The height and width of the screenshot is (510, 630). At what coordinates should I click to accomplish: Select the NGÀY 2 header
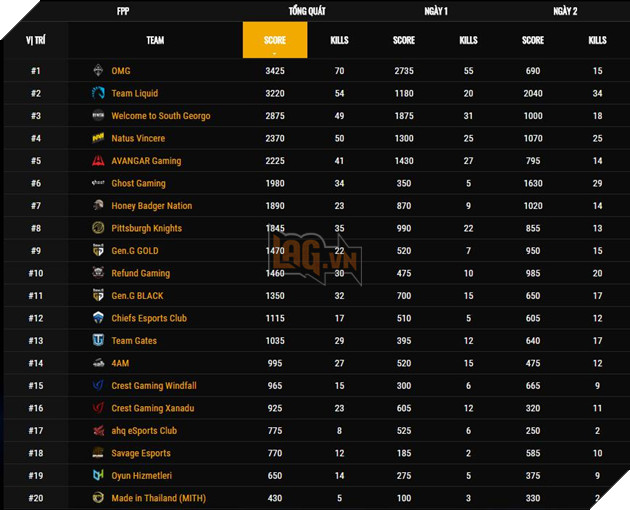point(565,11)
